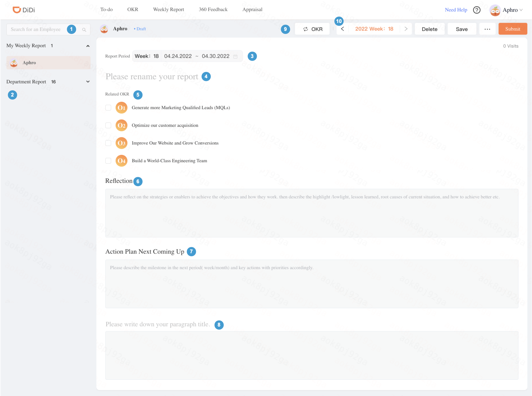Click the Action Plan text area
The height and width of the screenshot is (396, 532).
coord(312,284)
